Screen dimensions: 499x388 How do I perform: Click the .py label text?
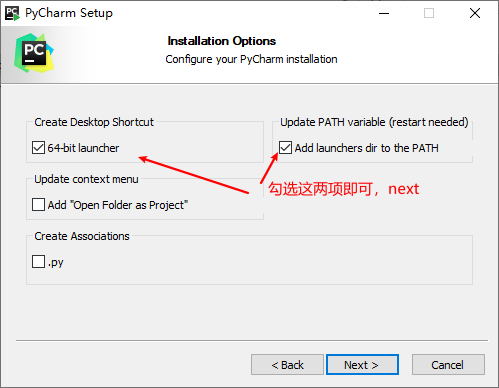coord(55,263)
